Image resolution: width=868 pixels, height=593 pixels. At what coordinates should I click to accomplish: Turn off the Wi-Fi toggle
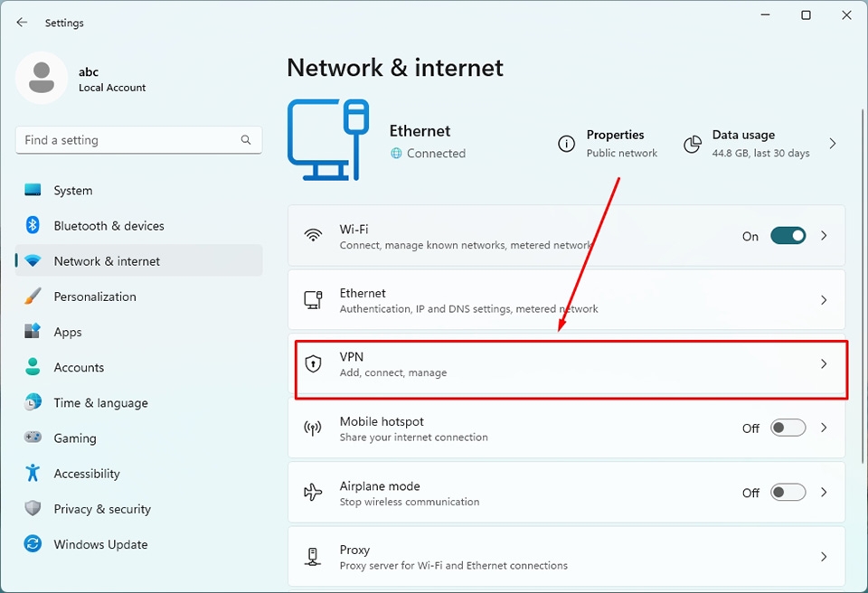[x=788, y=235]
